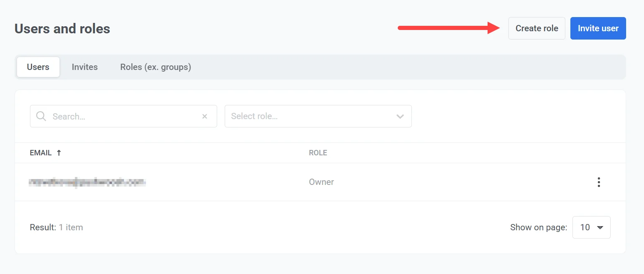Open the Show on page dropdown set to 10
The height and width of the screenshot is (274, 644).
point(591,227)
